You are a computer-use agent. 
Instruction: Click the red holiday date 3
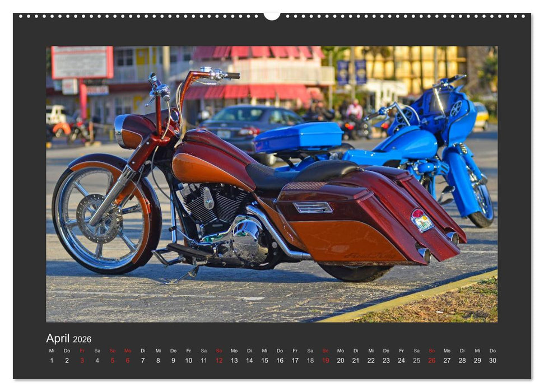(x=81, y=360)
